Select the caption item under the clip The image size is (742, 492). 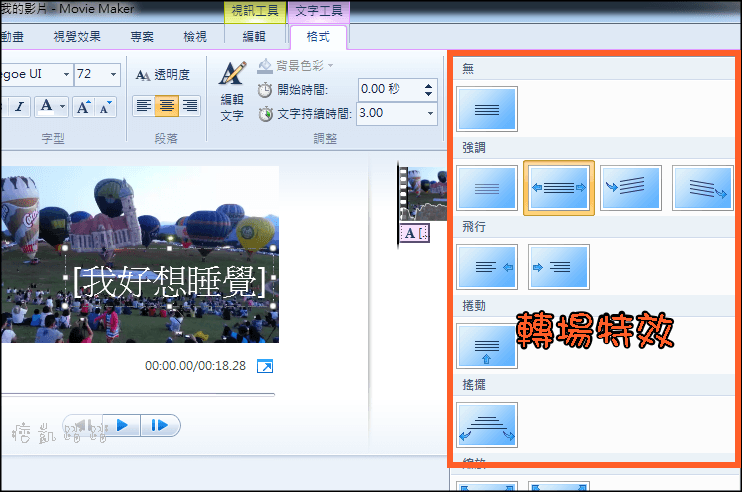[x=415, y=233]
